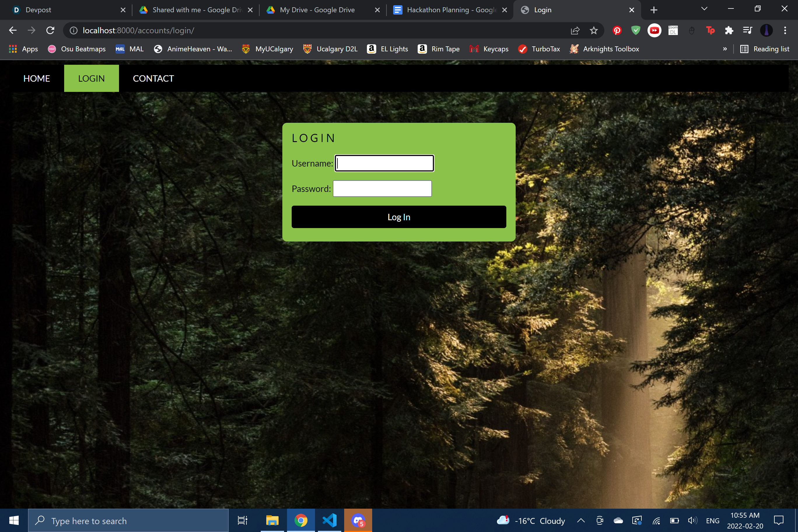Click the YouTube extension icon
798x532 pixels.
[654, 31]
